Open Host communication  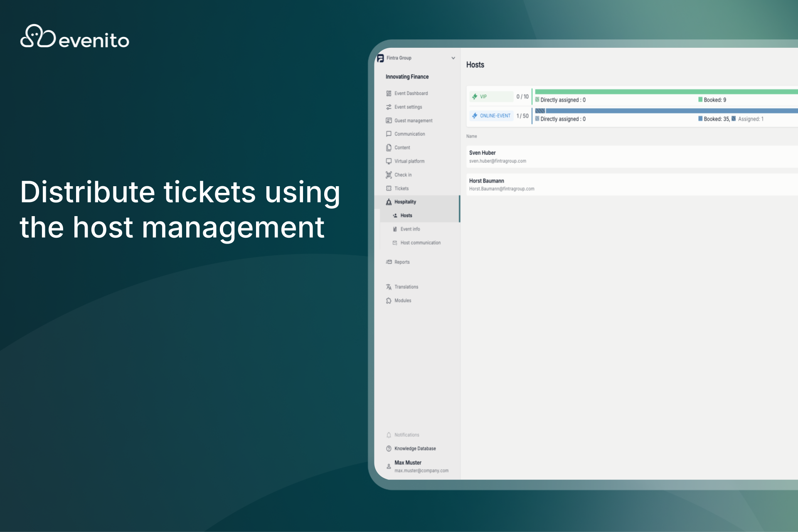[x=420, y=243]
